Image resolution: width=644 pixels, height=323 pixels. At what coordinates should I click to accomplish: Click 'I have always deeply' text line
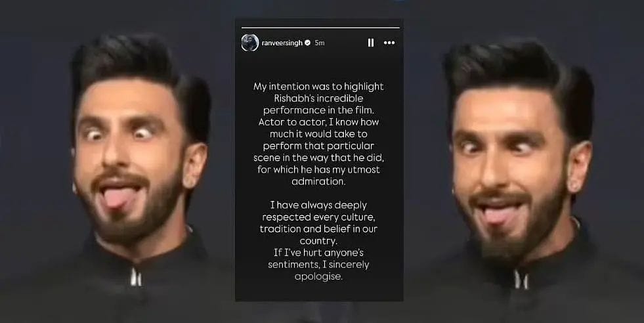(318, 205)
